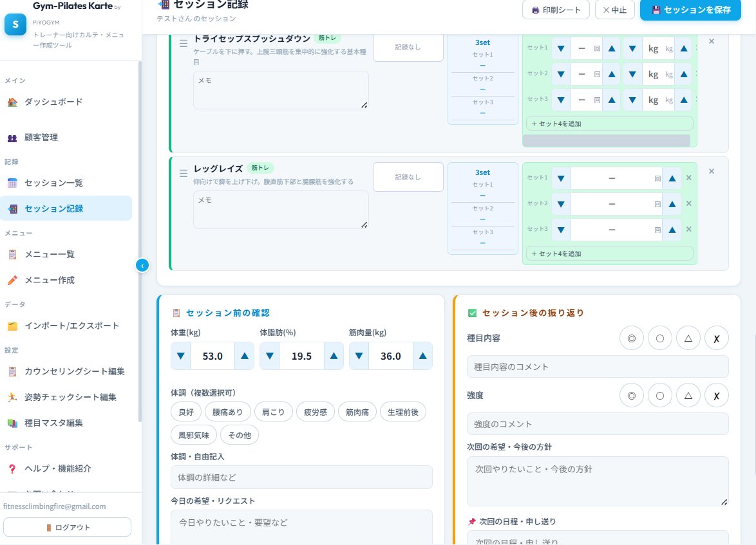The width and height of the screenshot is (756, 545).
Task: Click セッションを保存 button
Action: pos(690,10)
